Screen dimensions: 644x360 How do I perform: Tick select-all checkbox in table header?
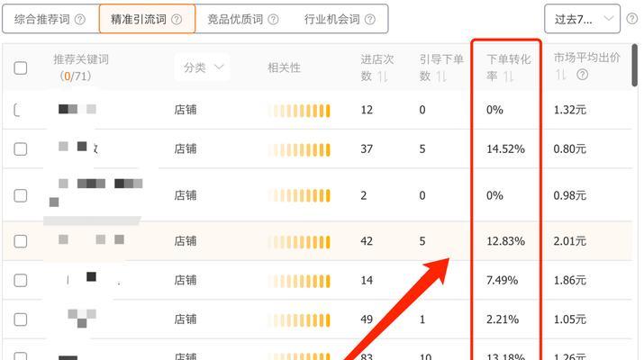pos(21,67)
